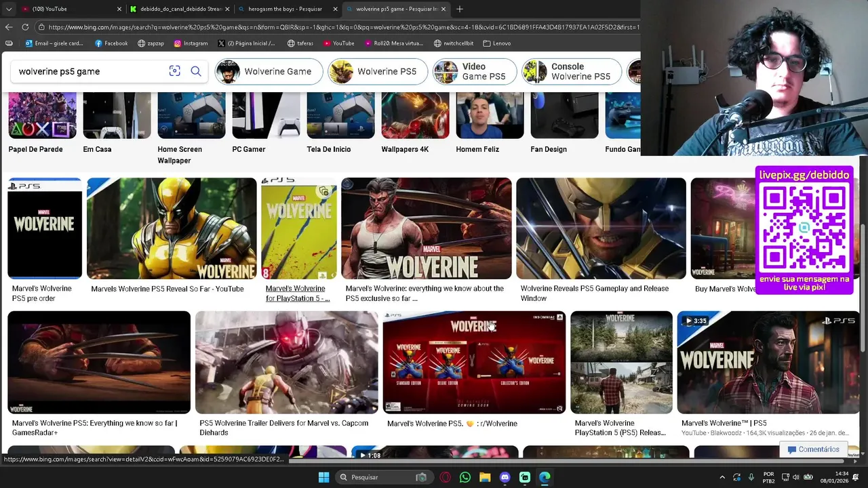
Task: Open Discord from taskbar
Action: (x=505, y=477)
